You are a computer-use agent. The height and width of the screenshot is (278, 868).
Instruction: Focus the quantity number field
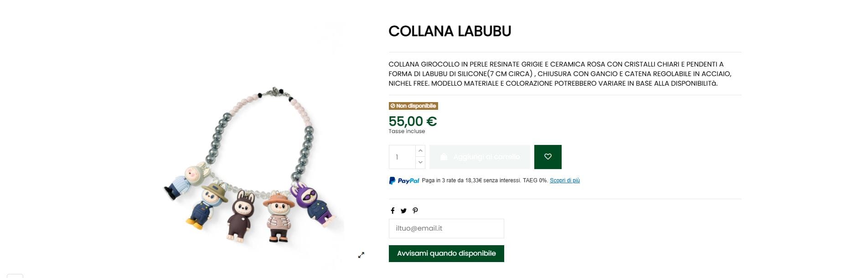point(402,157)
